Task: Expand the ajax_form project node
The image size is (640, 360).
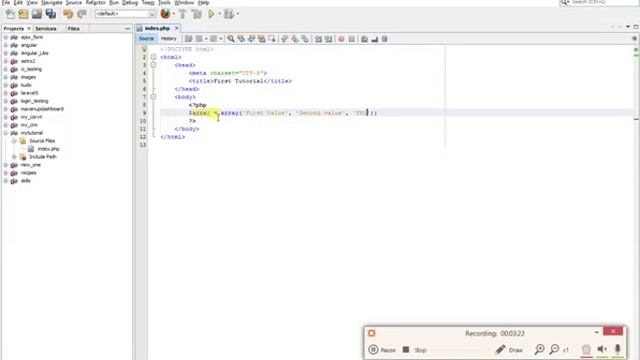Action: pos(6,37)
